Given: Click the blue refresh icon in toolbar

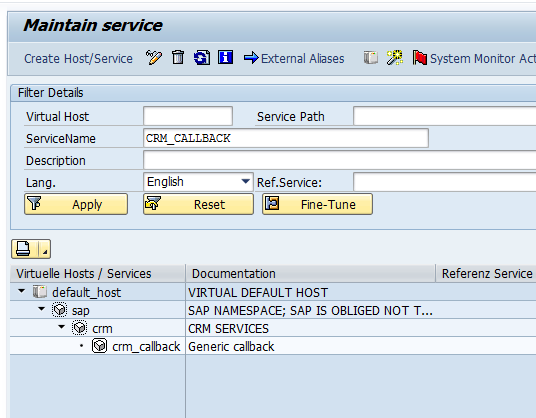Looking at the screenshot, I should click(202, 58).
